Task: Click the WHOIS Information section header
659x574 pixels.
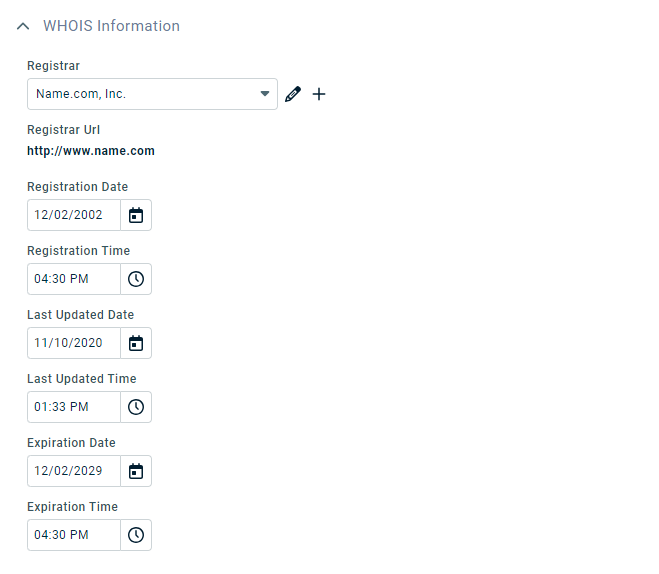Action: click(111, 26)
